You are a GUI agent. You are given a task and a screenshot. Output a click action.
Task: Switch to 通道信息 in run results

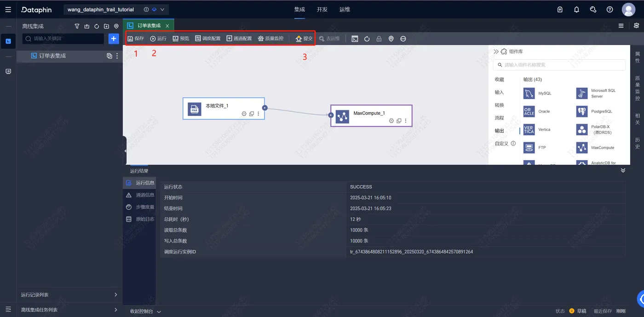(x=140, y=195)
